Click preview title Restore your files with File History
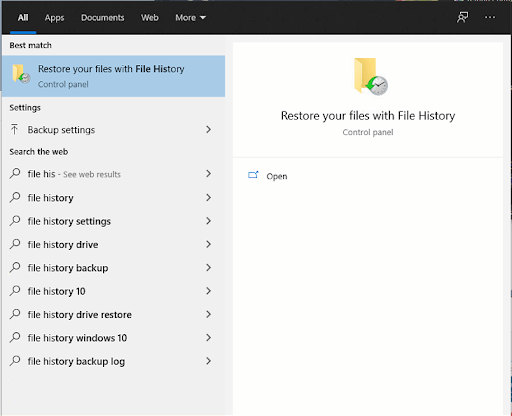 [x=368, y=116]
